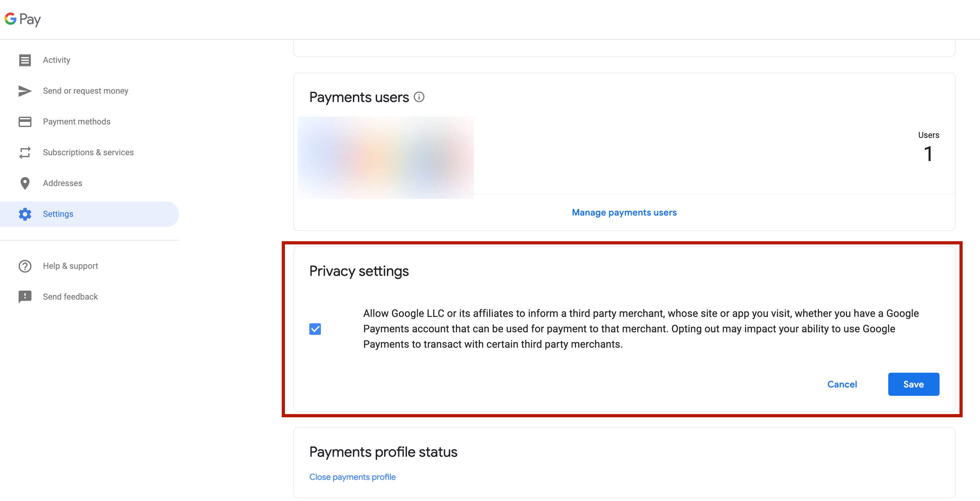This screenshot has height=501, width=980.
Task: Open Help & support
Action: pos(90,266)
